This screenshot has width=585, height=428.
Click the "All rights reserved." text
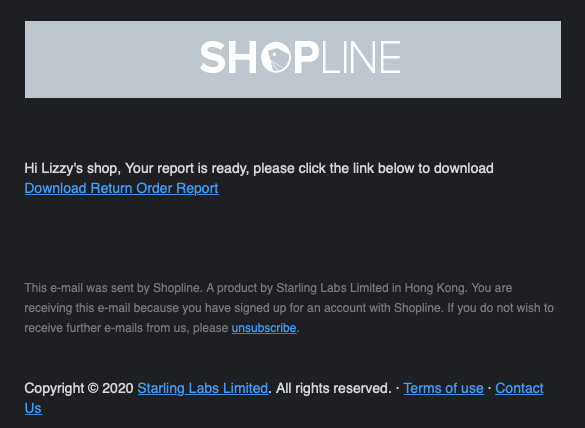point(334,388)
